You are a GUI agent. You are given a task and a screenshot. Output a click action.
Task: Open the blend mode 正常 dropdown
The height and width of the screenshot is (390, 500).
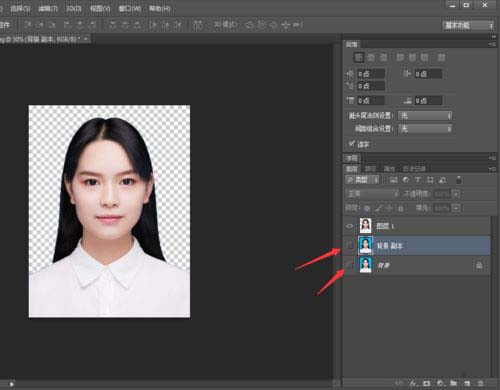coord(372,194)
